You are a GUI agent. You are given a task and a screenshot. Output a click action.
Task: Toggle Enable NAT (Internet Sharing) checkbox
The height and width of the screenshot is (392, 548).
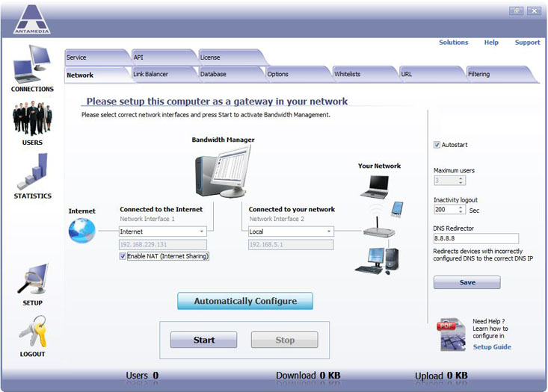123,256
